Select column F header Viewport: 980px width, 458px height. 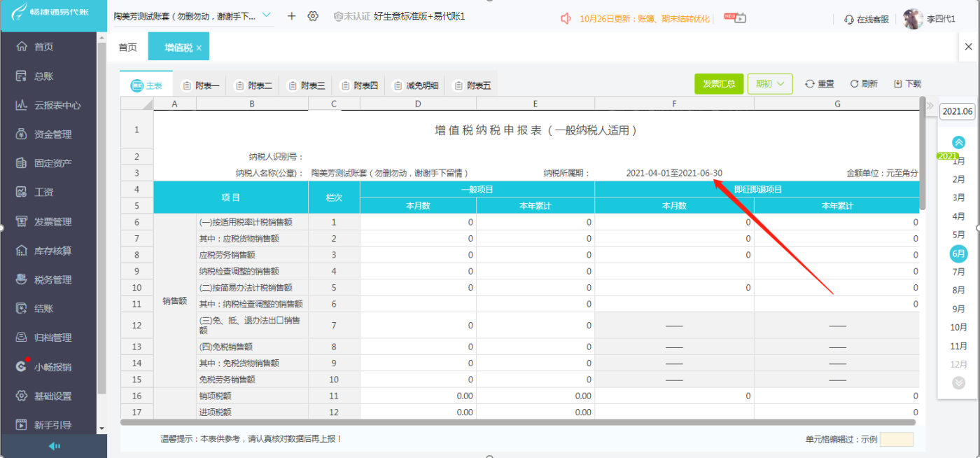point(674,104)
